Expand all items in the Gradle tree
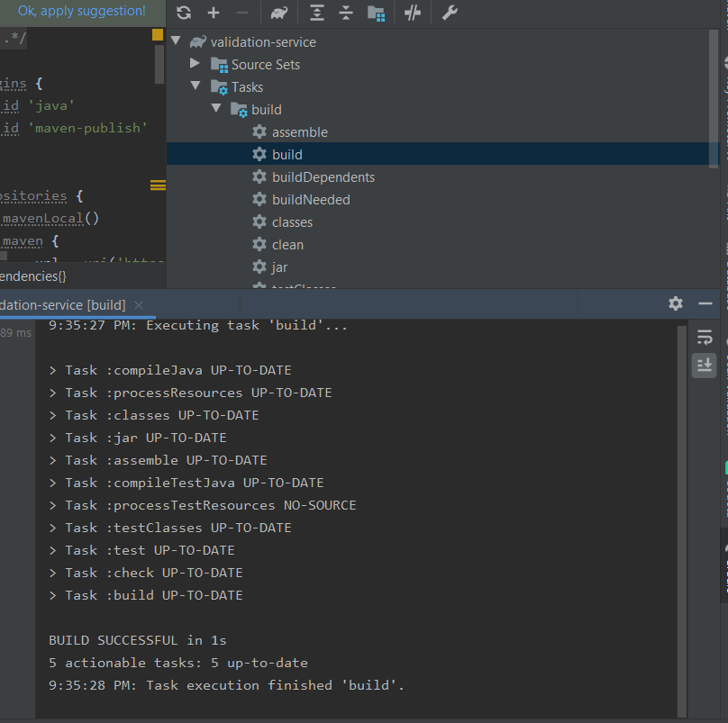 coord(316,13)
